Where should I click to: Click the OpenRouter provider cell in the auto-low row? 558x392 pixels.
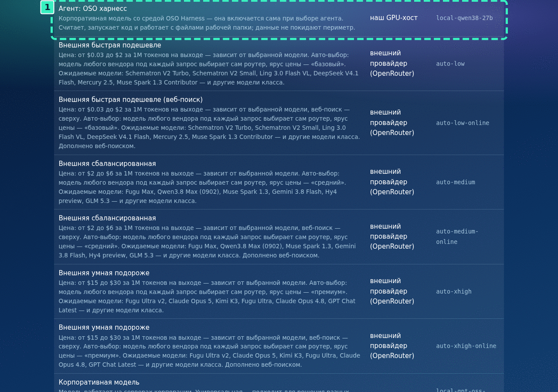(392, 63)
